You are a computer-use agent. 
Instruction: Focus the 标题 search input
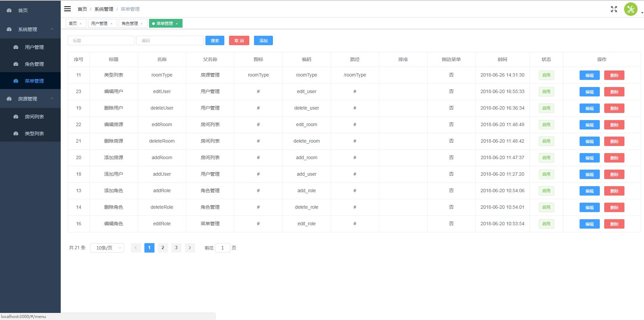pos(101,40)
